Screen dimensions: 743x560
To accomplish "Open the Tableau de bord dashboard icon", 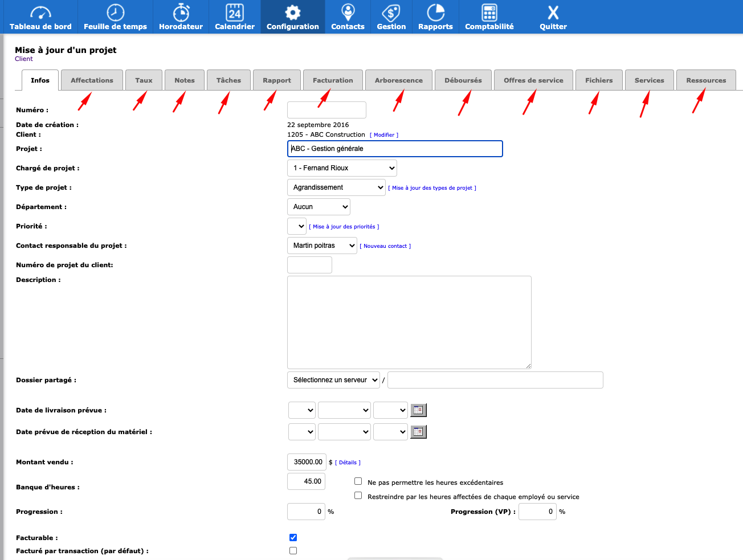I will (40, 11).
